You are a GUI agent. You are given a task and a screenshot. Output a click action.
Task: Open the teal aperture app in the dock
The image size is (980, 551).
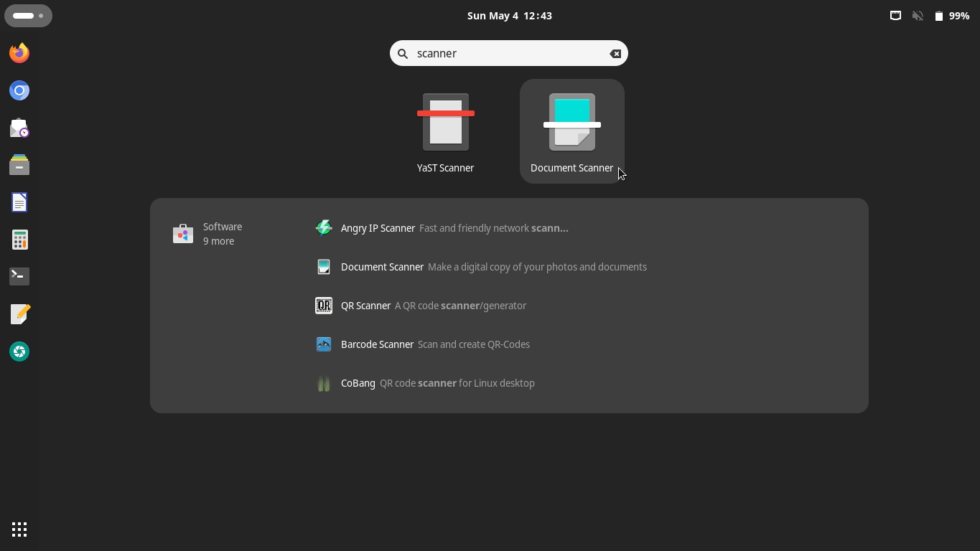coord(19,352)
